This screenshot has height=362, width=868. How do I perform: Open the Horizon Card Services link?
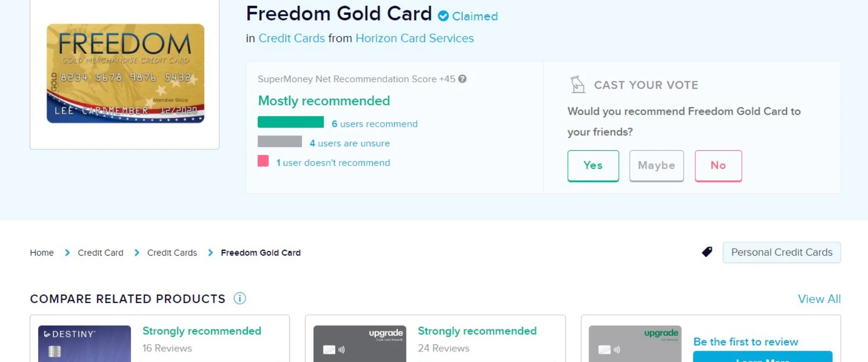tap(414, 38)
